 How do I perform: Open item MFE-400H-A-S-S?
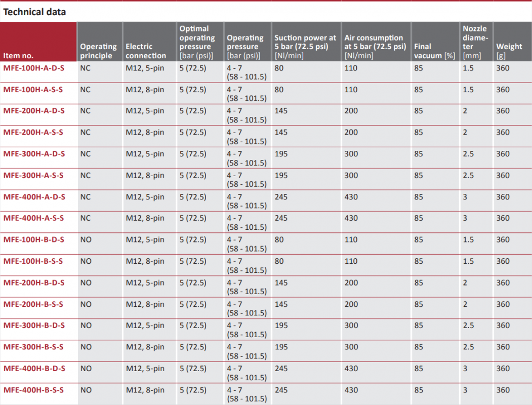[33, 218]
